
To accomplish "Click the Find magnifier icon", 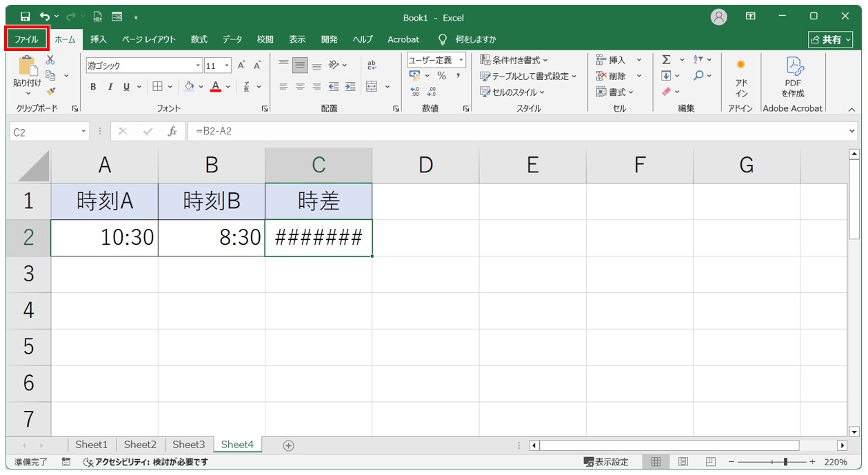I will [x=698, y=76].
